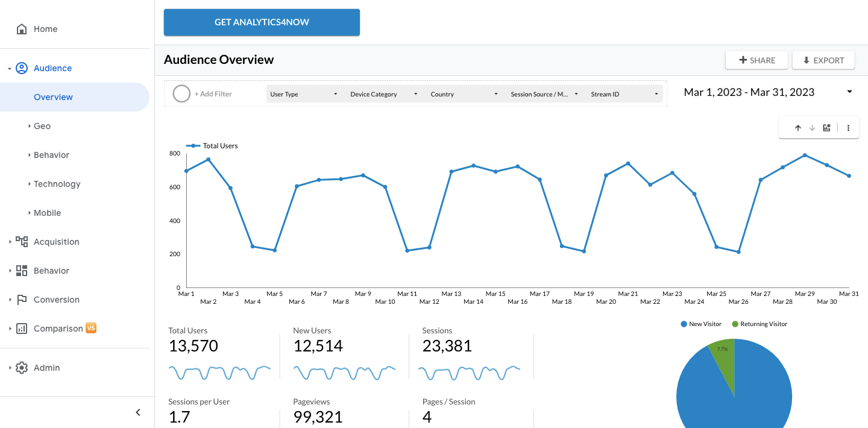This screenshot has height=428, width=868.
Task: Click the Comparison chart icon
Action: (x=22, y=328)
